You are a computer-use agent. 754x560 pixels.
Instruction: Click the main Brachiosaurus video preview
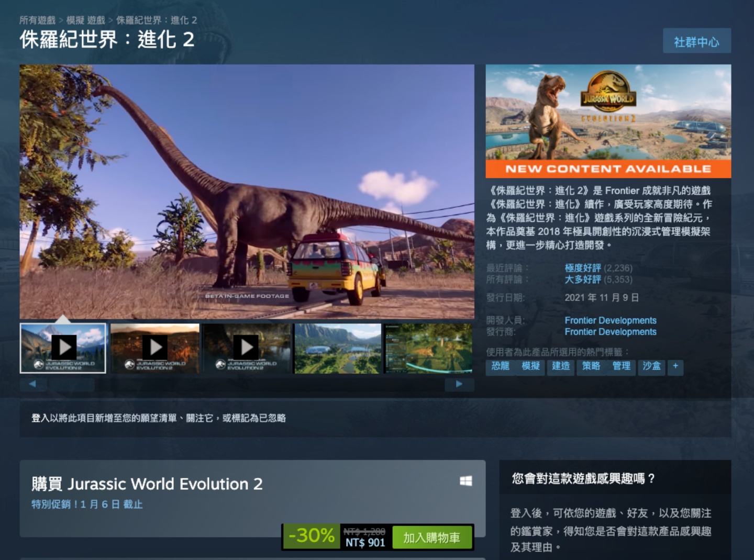coord(247,192)
